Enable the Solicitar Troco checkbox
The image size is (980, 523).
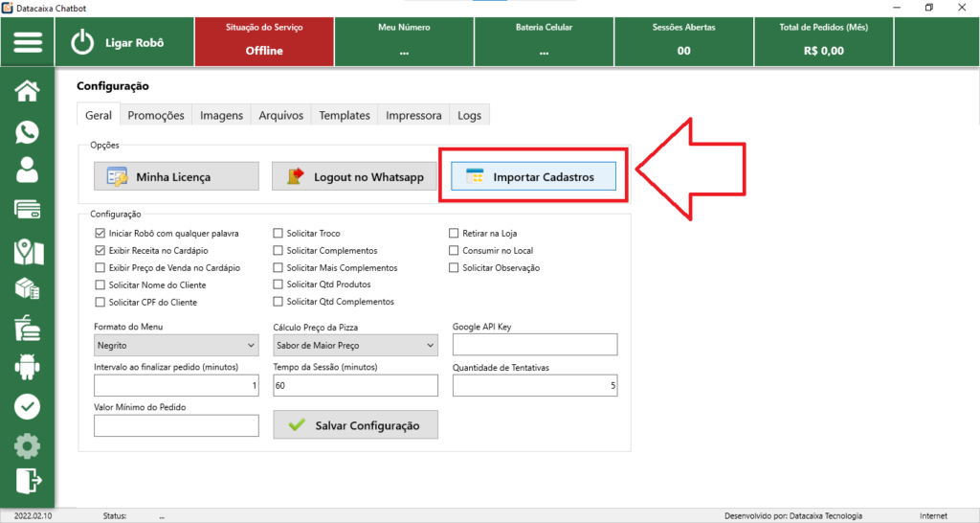[x=278, y=233]
